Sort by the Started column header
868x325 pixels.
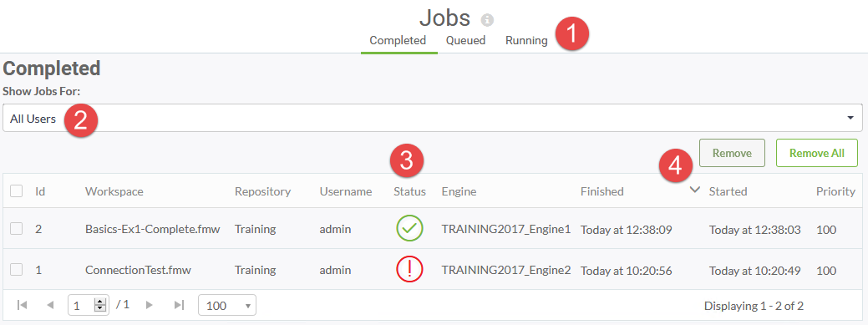point(728,191)
